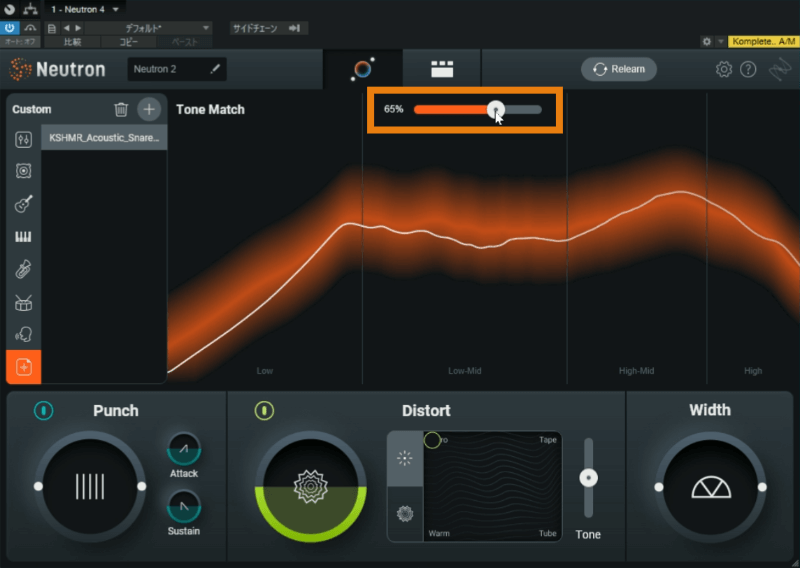This screenshot has width=800, height=568.
Task: Select KSHMR_Acoustic_Snare target in the list
Action: pyautogui.click(x=104, y=138)
